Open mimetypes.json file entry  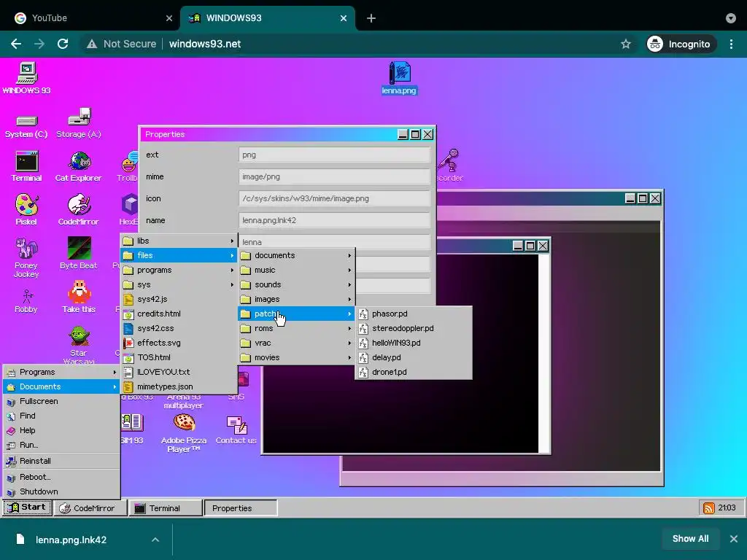[x=179, y=386]
